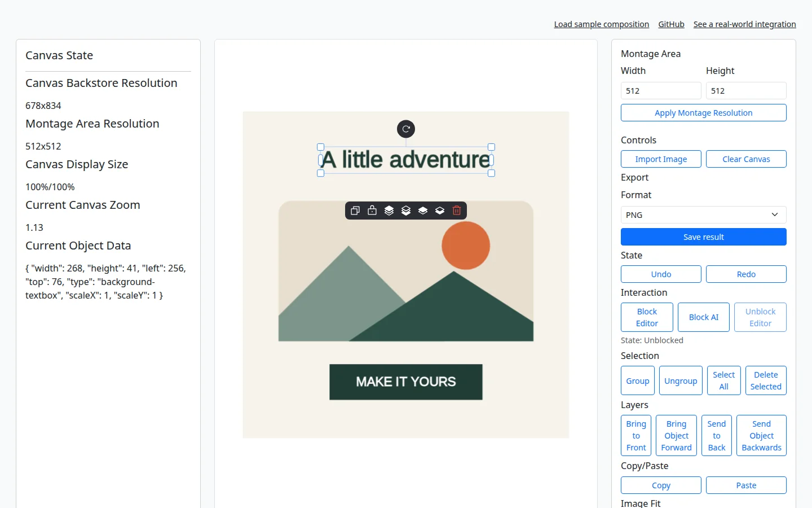Click the blue Save result button
The image size is (812, 508).
[704, 237]
